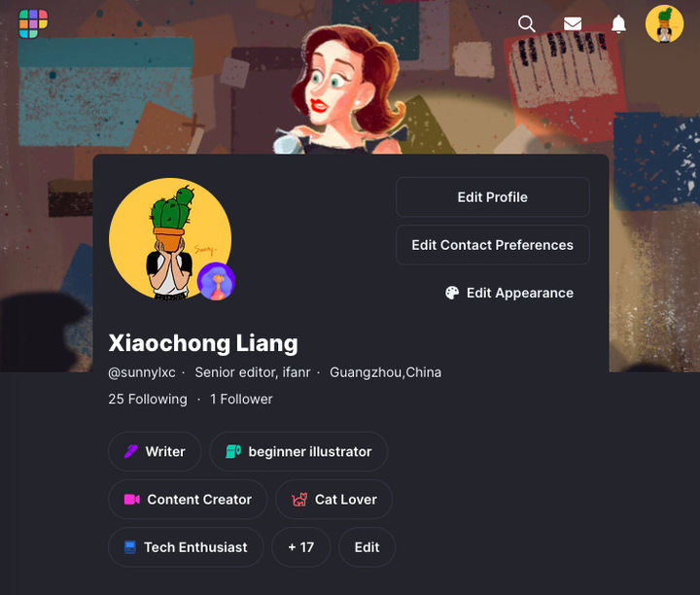Click Edit next to the tags
The height and width of the screenshot is (595, 700).
click(x=367, y=546)
